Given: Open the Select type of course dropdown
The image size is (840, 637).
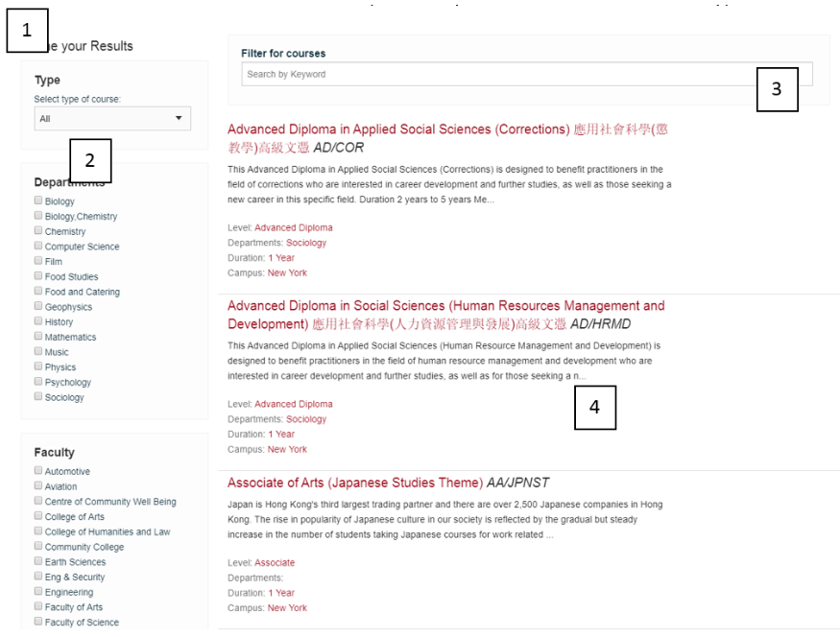Looking at the screenshot, I should coord(111,119).
